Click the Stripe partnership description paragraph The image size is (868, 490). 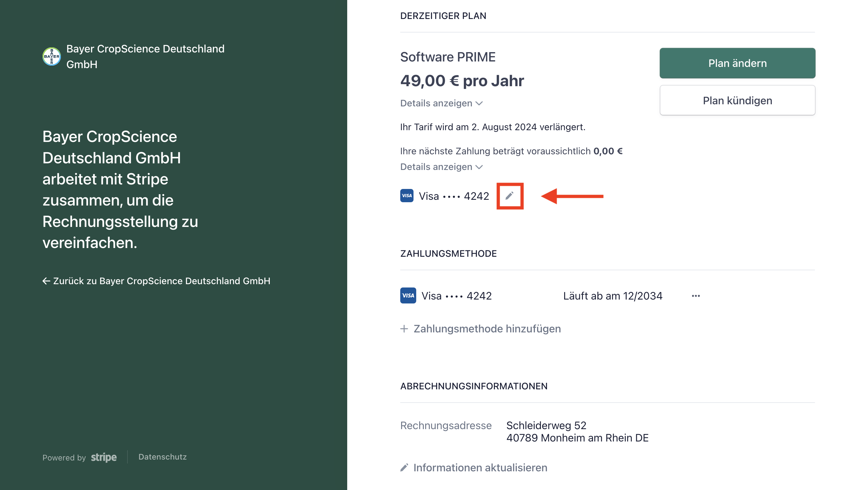(120, 189)
